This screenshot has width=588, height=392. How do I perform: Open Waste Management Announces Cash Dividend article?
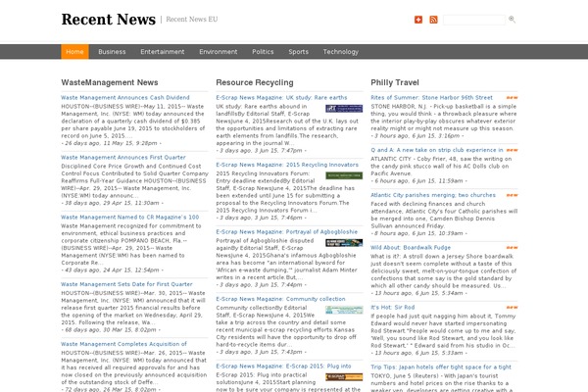coord(125,98)
